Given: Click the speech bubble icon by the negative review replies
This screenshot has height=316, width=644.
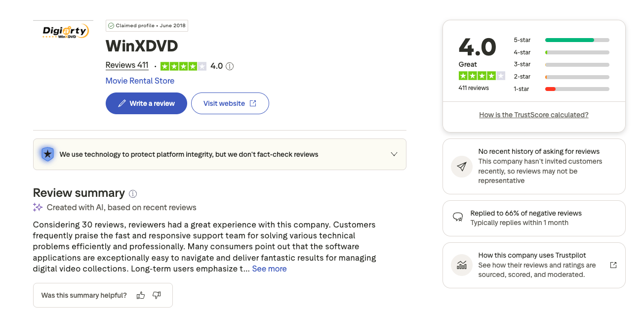Looking at the screenshot, I should click(x=458, y=218).
